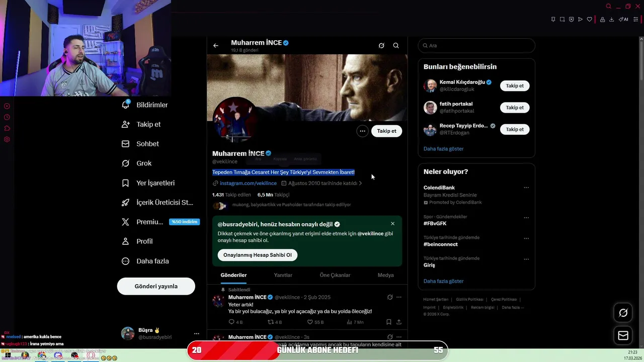644x362 pixels.
Task: Like the pinned post with 55 B likes
Action: click(x=315, y=322)
